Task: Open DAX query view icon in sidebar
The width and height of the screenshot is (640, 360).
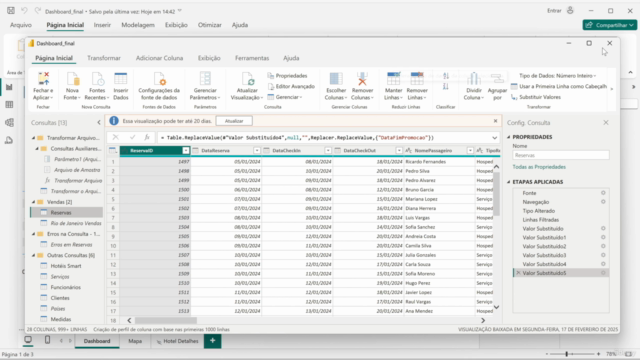Action: [x=9, y=140]
